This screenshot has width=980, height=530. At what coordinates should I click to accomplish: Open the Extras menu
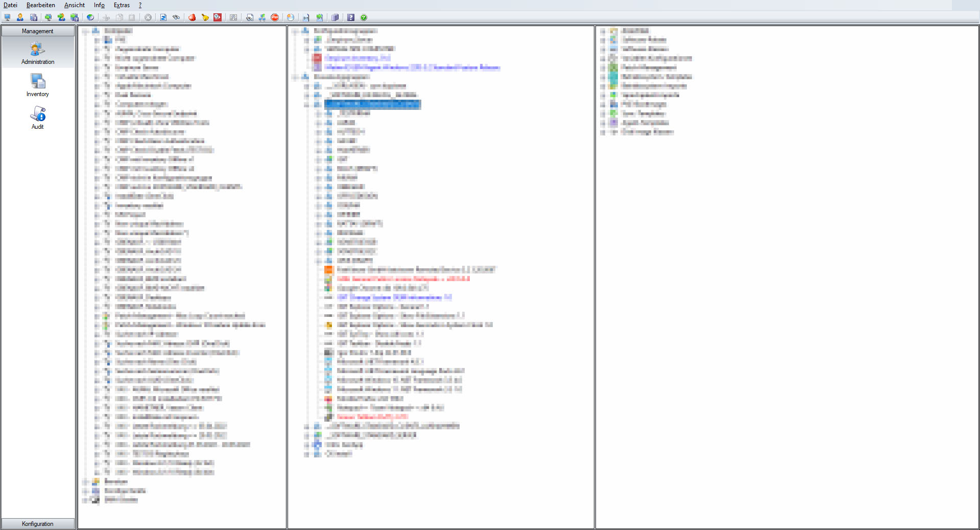click(x=122, y=5)
